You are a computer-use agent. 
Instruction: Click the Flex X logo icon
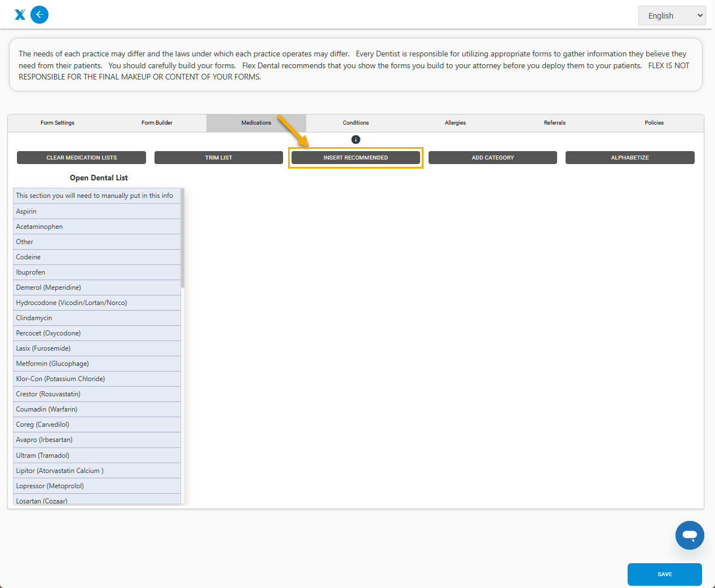(20, 15)
